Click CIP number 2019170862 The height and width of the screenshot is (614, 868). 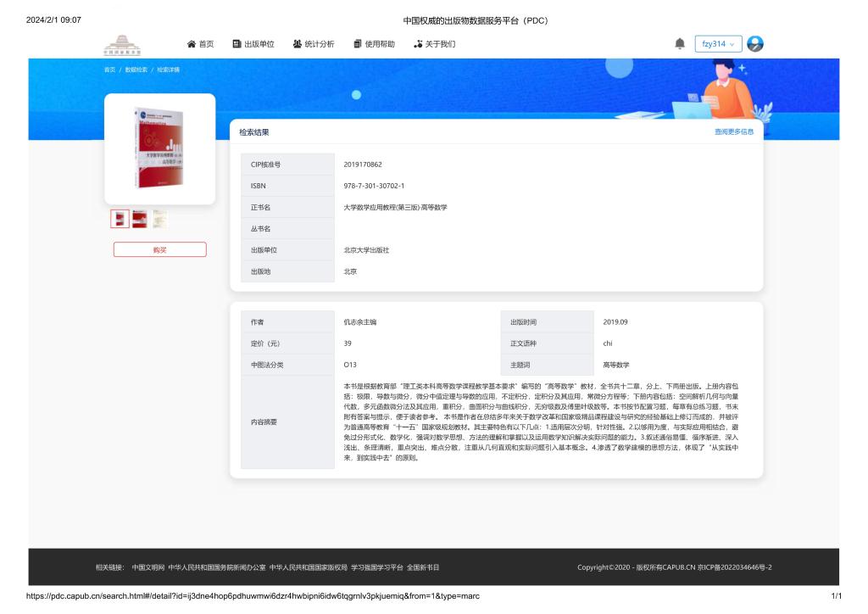[x=363, y=165]
